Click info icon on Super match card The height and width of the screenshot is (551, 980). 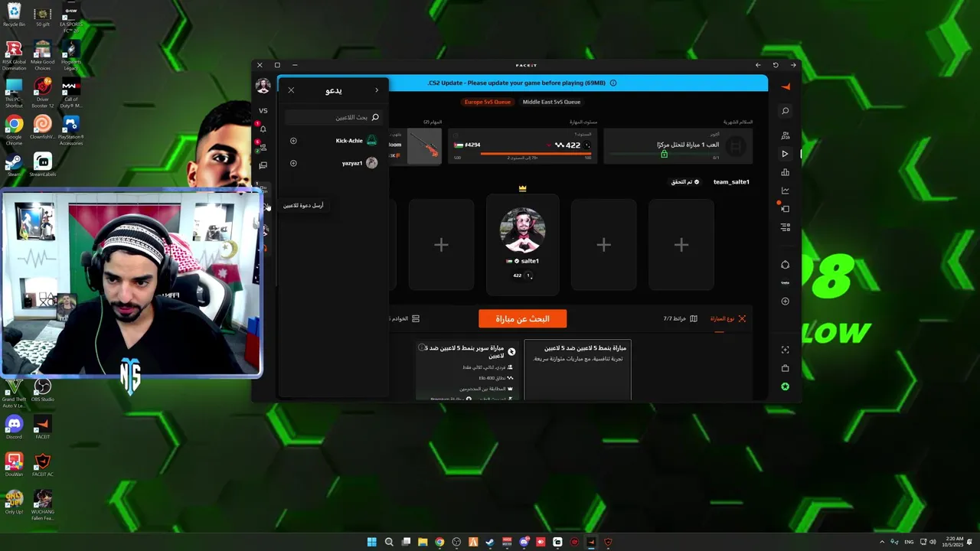click(x=422, y=347)
